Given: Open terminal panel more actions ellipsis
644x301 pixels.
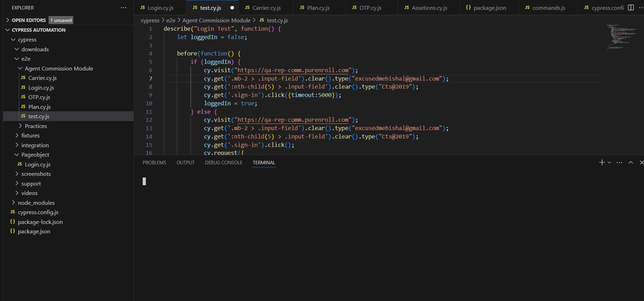Looking at the screenshot, I should tap(619, 163).
